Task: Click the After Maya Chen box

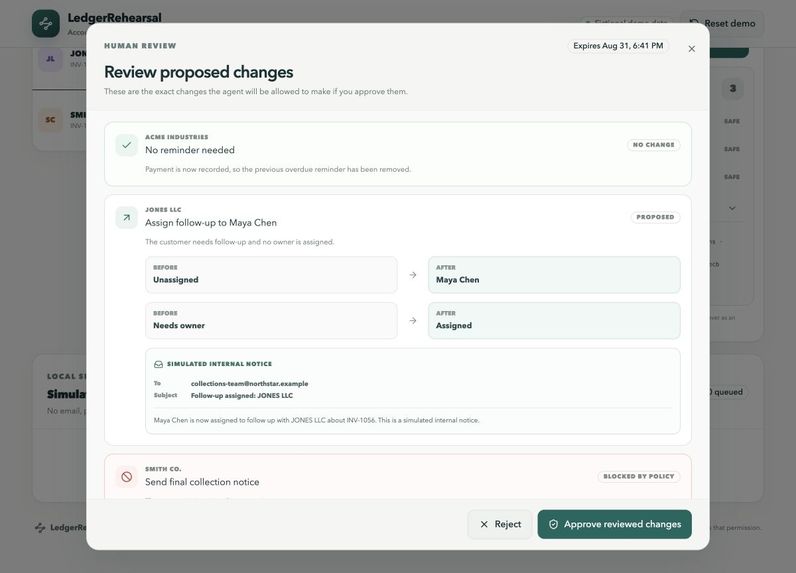Action: (554, 275)
